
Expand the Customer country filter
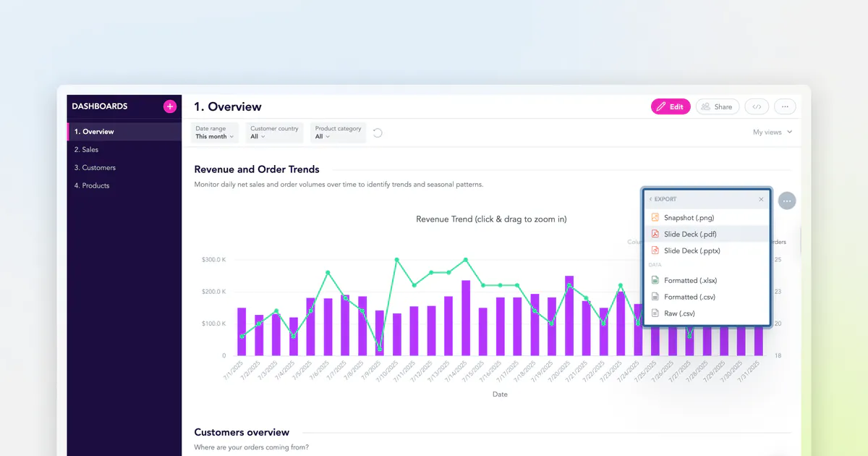point(275,132)
